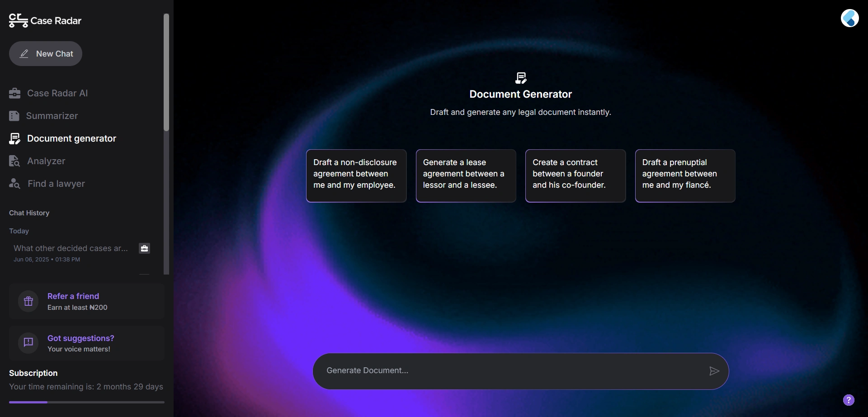Click the pencil icon in New Chat
This screenshot has height=417, width=868.
[24, 54]
